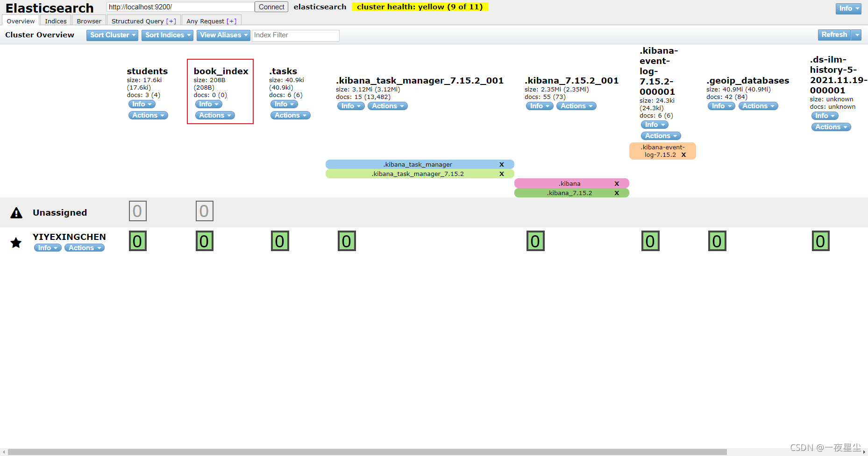Open .kibana_7.15.2_001 Actions dropdown

tap(576, 106)
